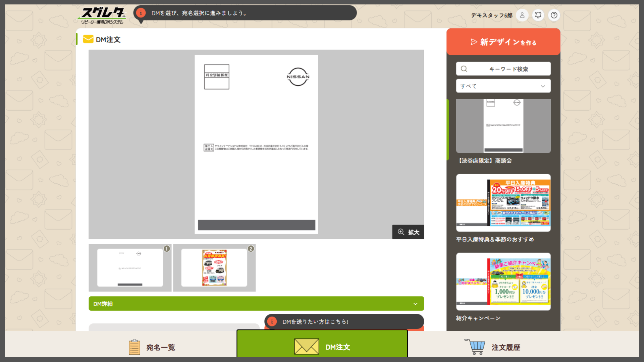Screen dimensions: 644x362
Task: Open the notifications bell icon
Action: click(538, 15)
